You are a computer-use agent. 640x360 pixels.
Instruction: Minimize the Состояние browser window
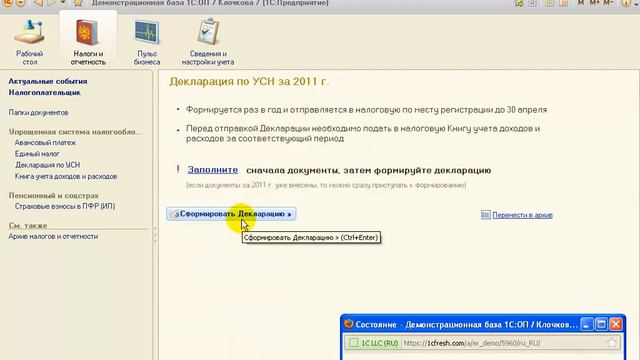(587, 324)
